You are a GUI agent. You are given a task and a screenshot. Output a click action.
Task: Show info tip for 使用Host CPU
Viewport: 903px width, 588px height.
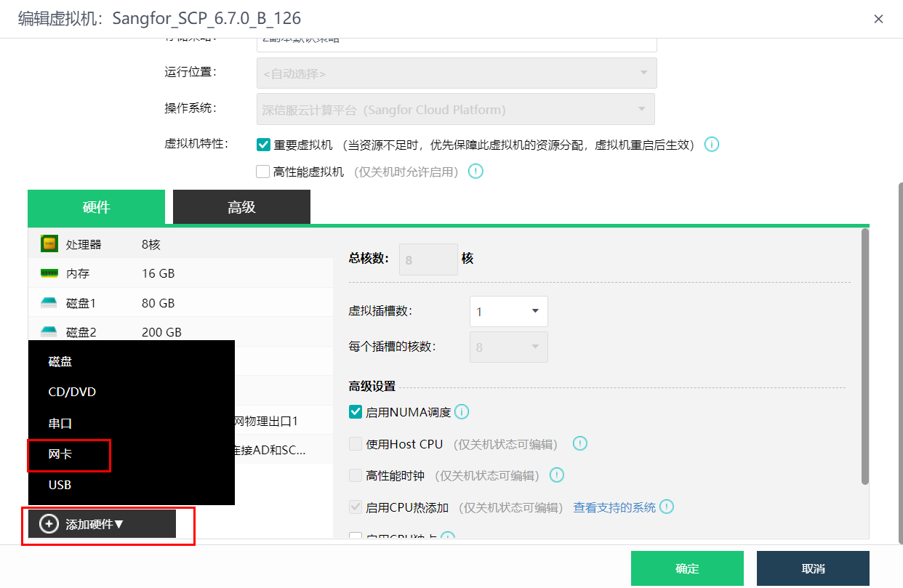(x=579, y=443)
